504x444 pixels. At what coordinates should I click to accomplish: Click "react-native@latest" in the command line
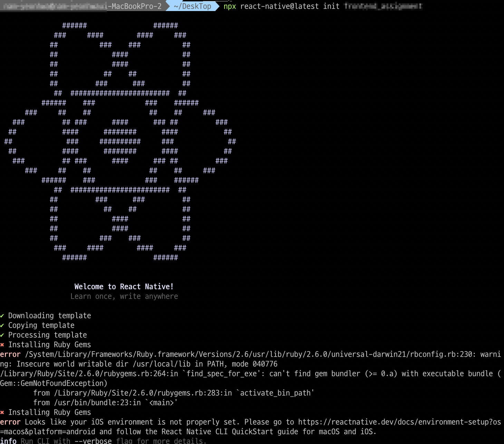point(280,6)
